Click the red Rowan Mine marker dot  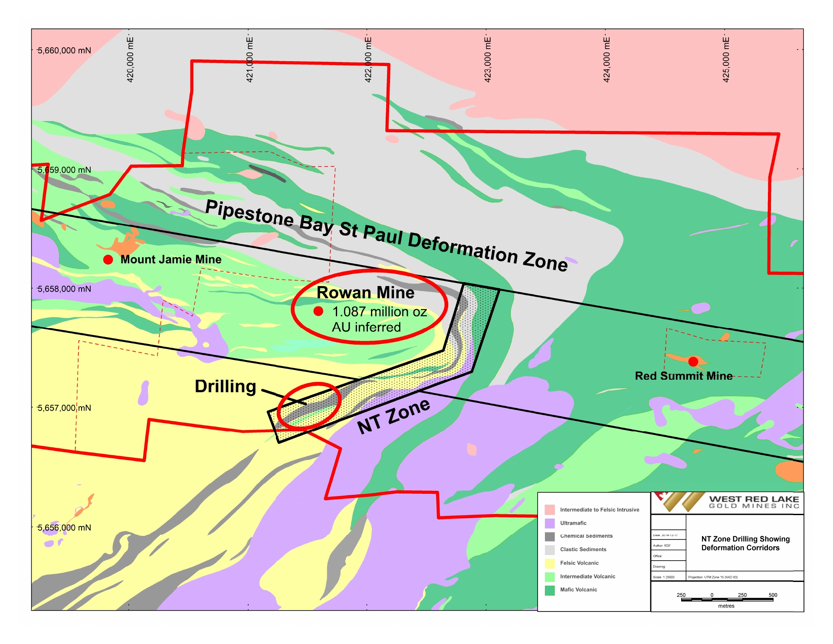coord(318,311)
